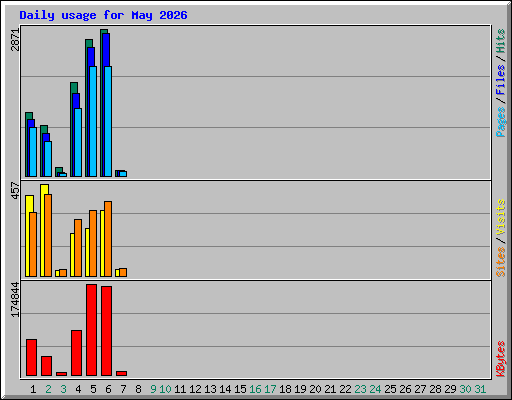Click the day 3 orange sites bar

pyautogui.click(x=63, y=273)
